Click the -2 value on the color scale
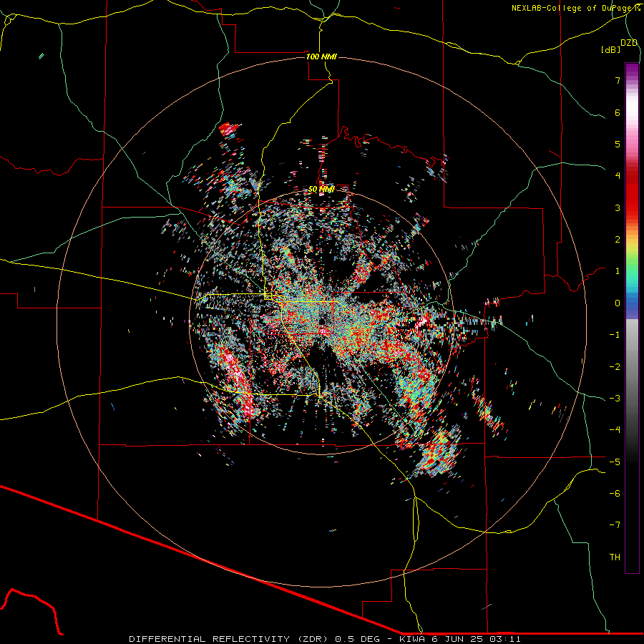 coord(615,367)
